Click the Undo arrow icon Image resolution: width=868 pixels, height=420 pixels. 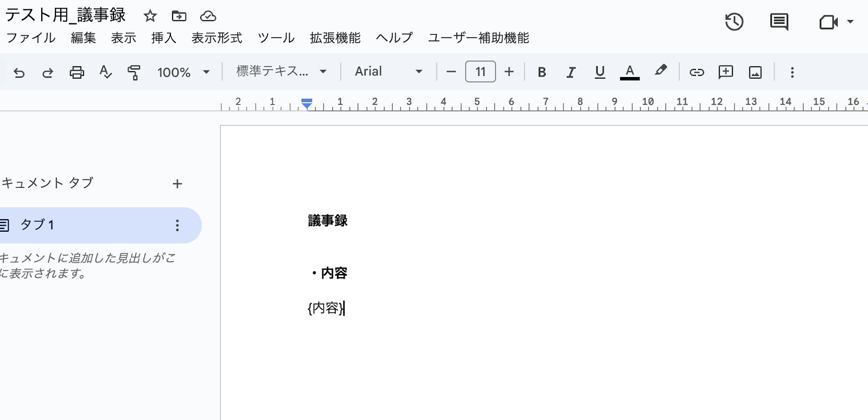(19, 72)
